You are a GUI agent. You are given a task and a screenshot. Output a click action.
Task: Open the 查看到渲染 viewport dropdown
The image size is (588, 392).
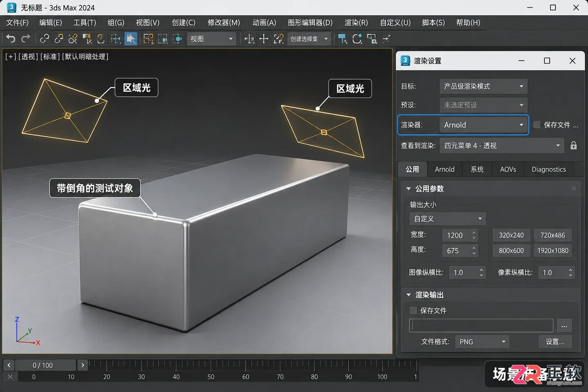[x=502, y=145]
